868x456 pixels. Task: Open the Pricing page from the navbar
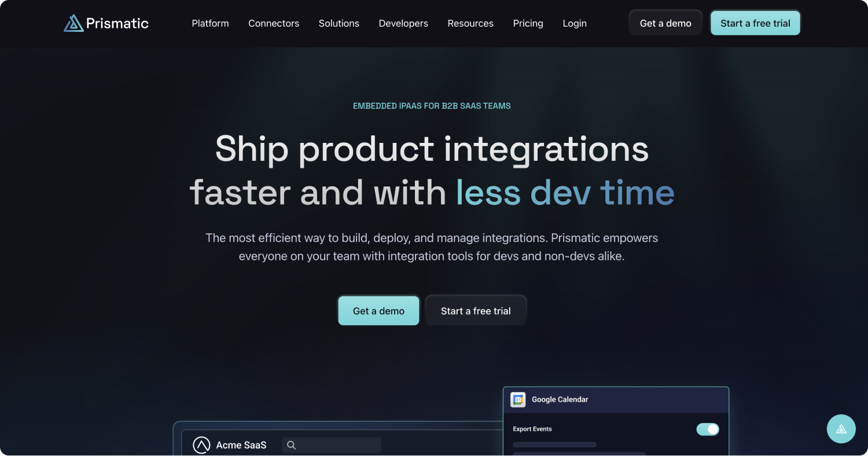(x=528, y=23)
